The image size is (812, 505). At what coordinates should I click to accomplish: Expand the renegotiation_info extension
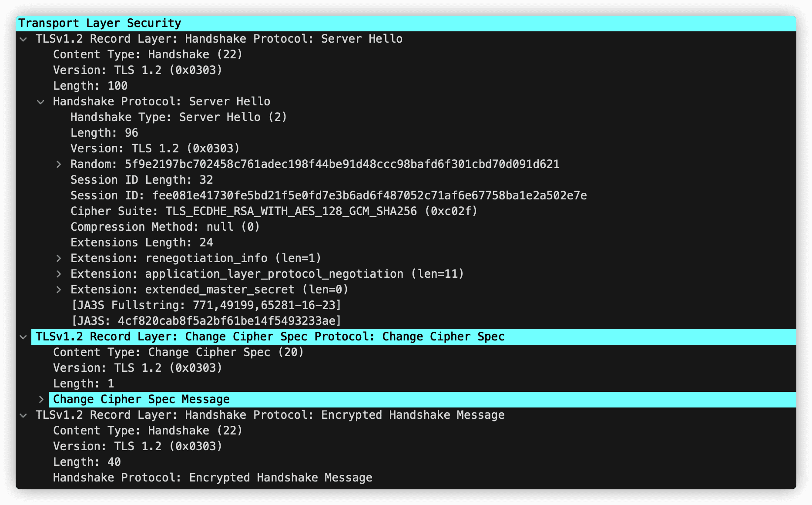coord(58,259)
